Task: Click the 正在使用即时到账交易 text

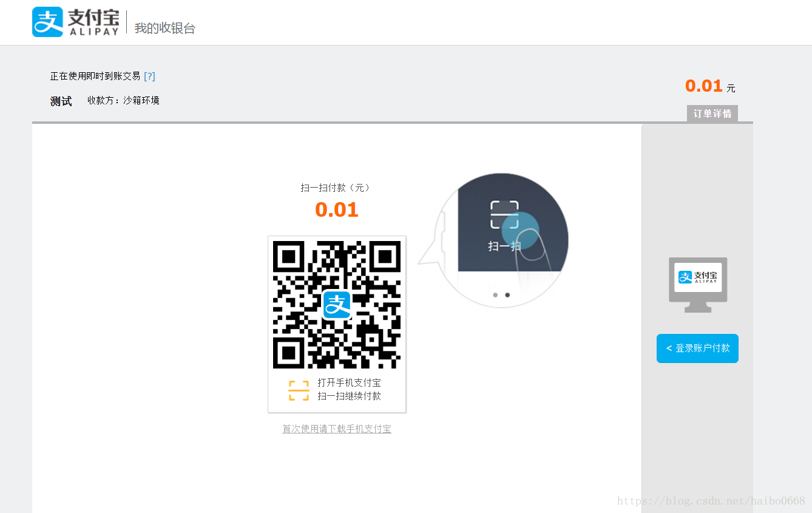Action: tap(95, 76)
